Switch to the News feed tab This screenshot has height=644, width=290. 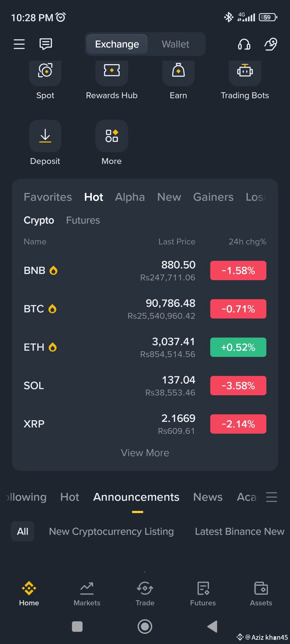pyautogui.click(x=208, y=497)
